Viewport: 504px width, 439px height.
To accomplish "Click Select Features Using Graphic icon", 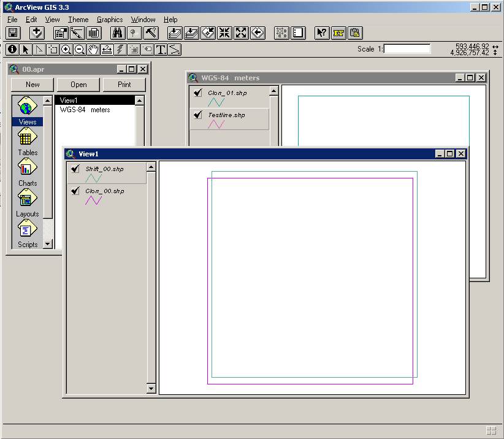I will pos(281,32).
